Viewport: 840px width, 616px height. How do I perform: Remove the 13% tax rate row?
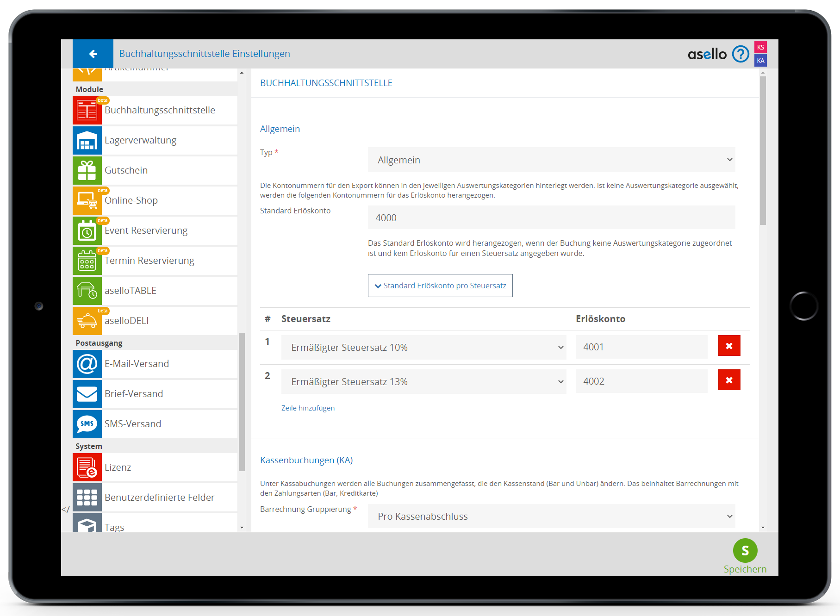pyautogui.click(x=729, y=380)
